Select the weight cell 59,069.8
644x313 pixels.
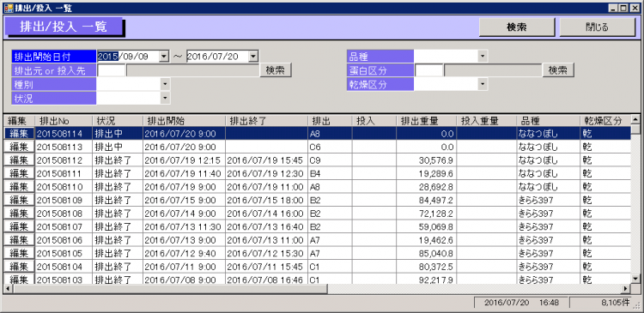pos(426,226)
